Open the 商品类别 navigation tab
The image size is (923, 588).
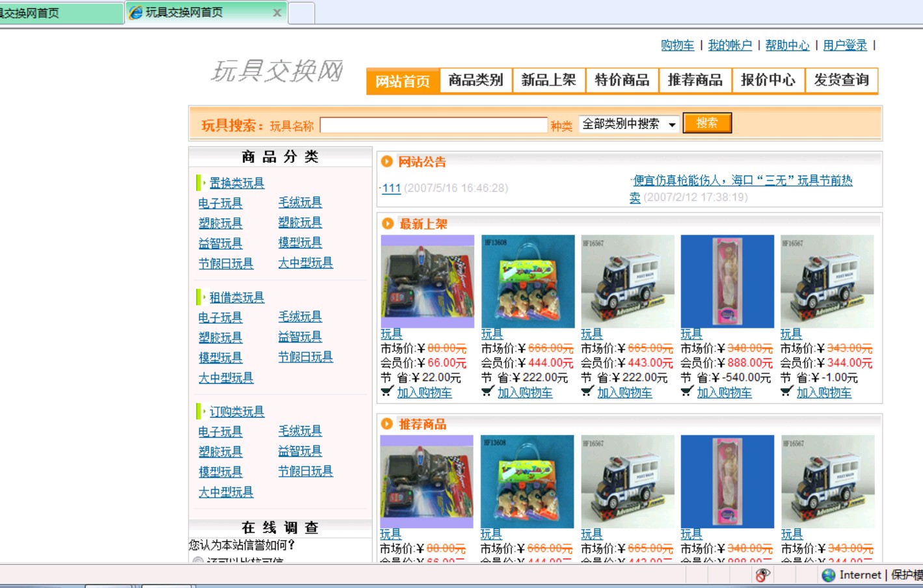click(475, 80)
